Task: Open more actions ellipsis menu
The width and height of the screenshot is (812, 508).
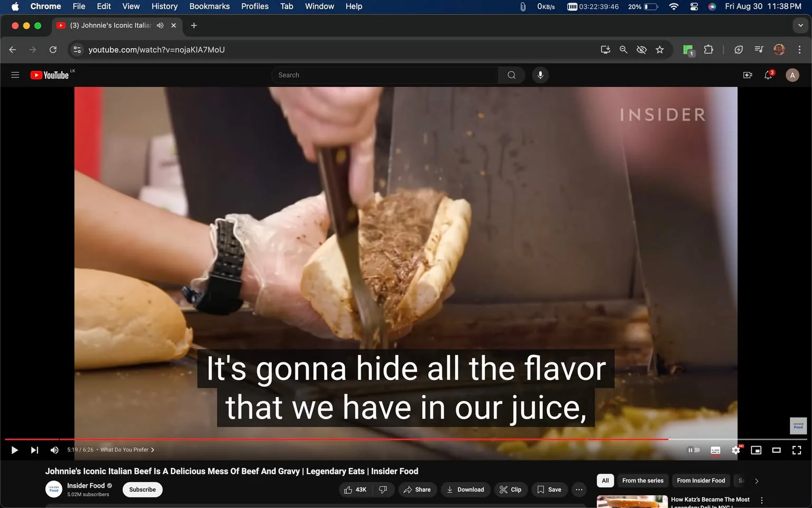Action: click(x=579, y=489)
